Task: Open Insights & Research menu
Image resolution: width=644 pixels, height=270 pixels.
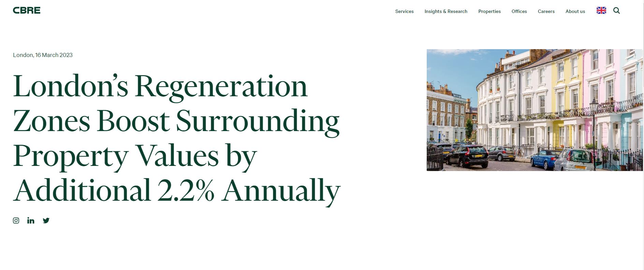Action: (x=445, y=11)
